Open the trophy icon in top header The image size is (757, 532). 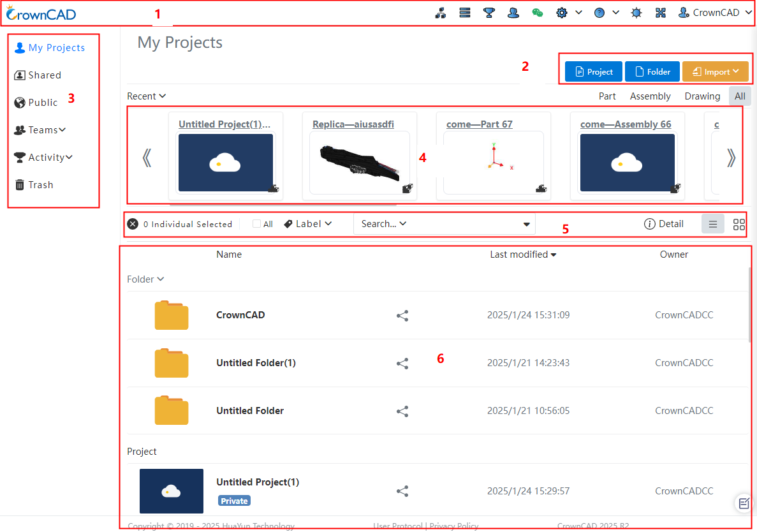[489, 13]
